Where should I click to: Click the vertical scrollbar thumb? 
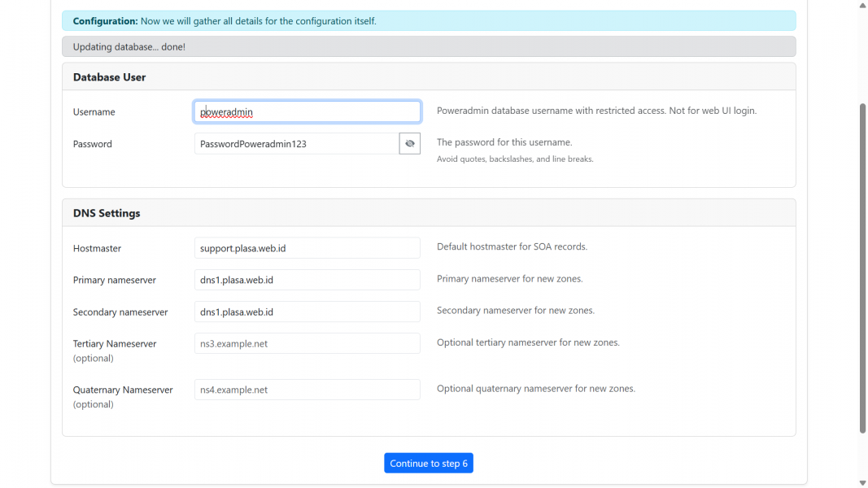tap(862, 268)
